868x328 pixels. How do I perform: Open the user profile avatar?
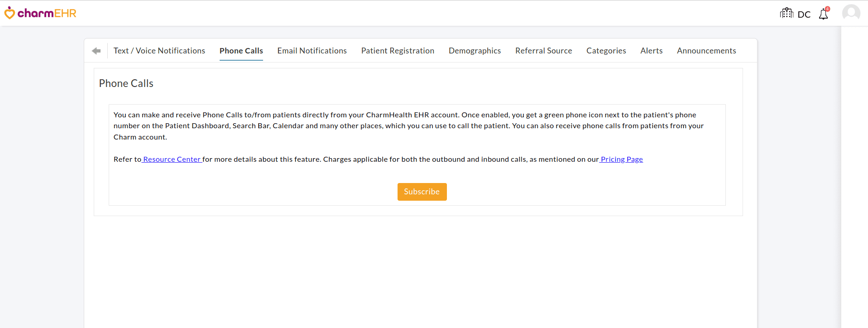pyautogui.click(x=851, y=13)
